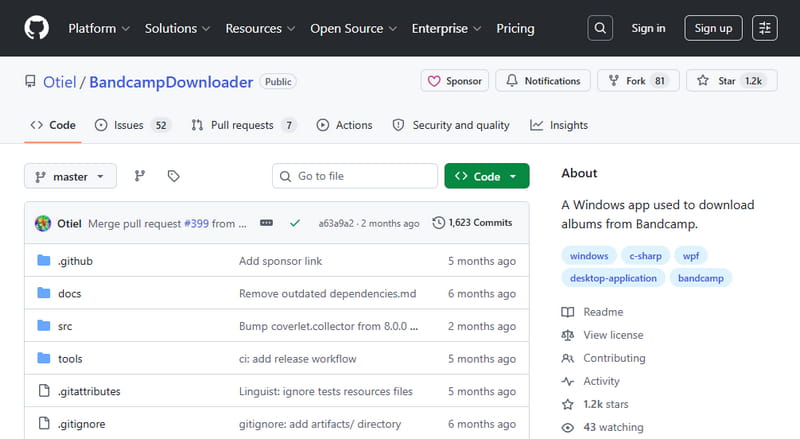Viewport: 800px width, 439px height.
Task: Open the tags icon
Action: click(x=173, y=176)
